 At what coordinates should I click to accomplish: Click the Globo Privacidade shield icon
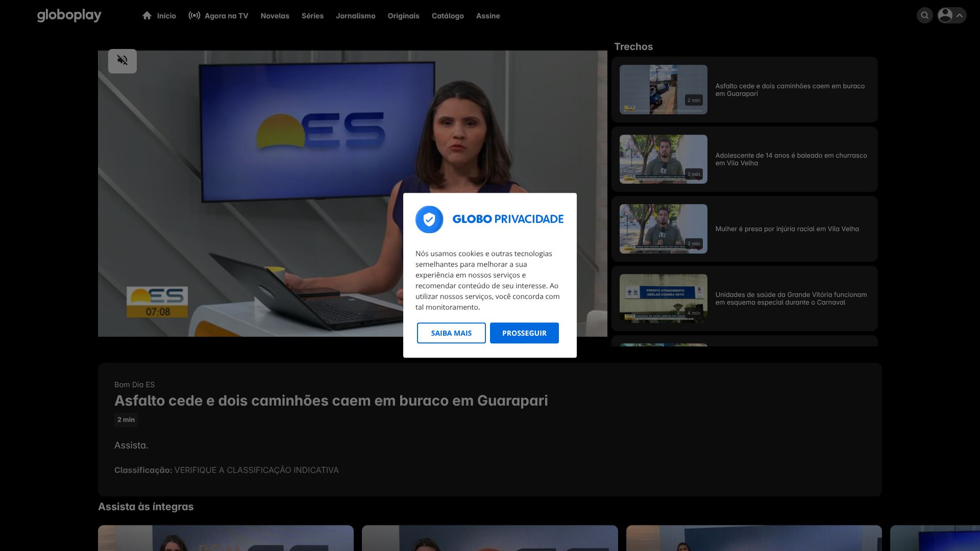point(429,219)
